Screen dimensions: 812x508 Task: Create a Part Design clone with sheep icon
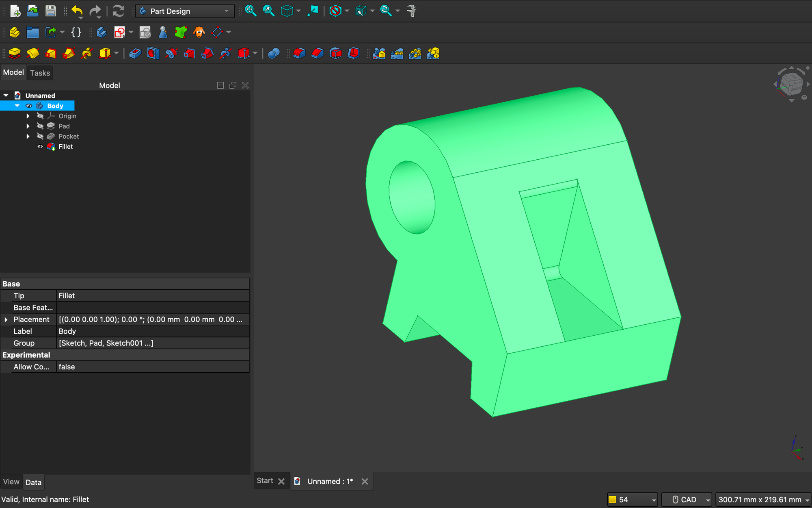[x=199, y=33]
